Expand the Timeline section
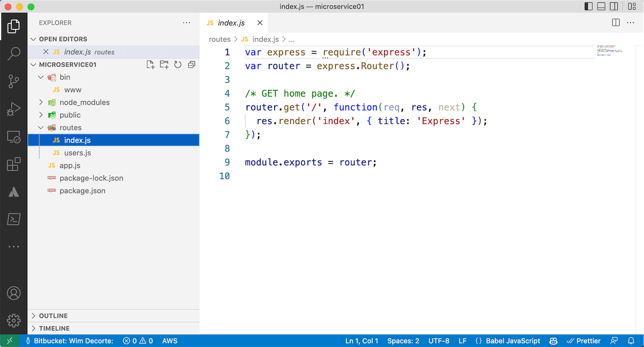Viewport: 644px width, 347px height. pyautogui.click(x=114, y=329)
